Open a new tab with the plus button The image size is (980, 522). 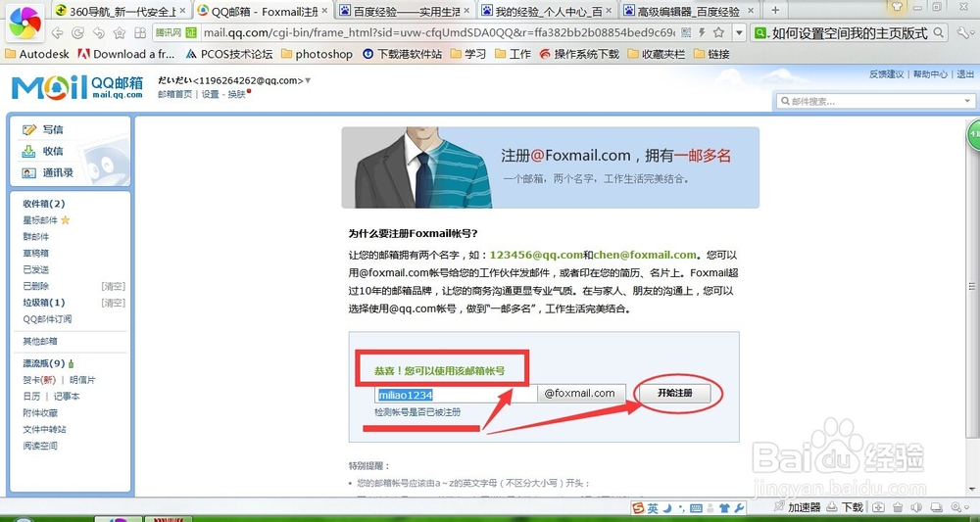[775, 11]
